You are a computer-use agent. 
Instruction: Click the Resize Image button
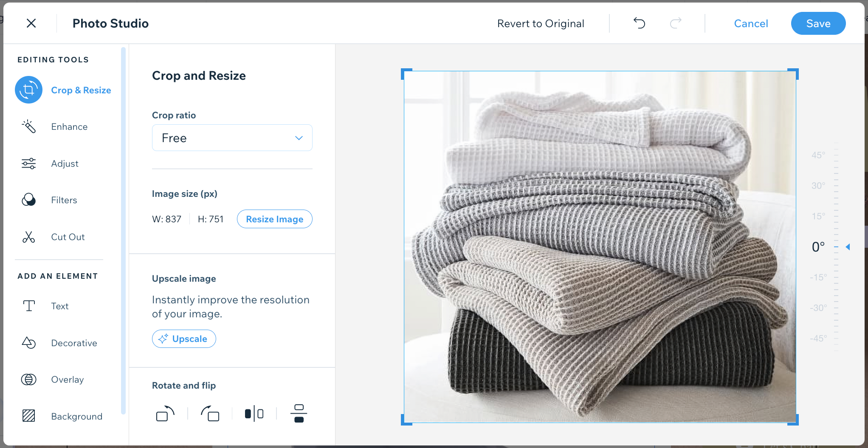point(274,219)
